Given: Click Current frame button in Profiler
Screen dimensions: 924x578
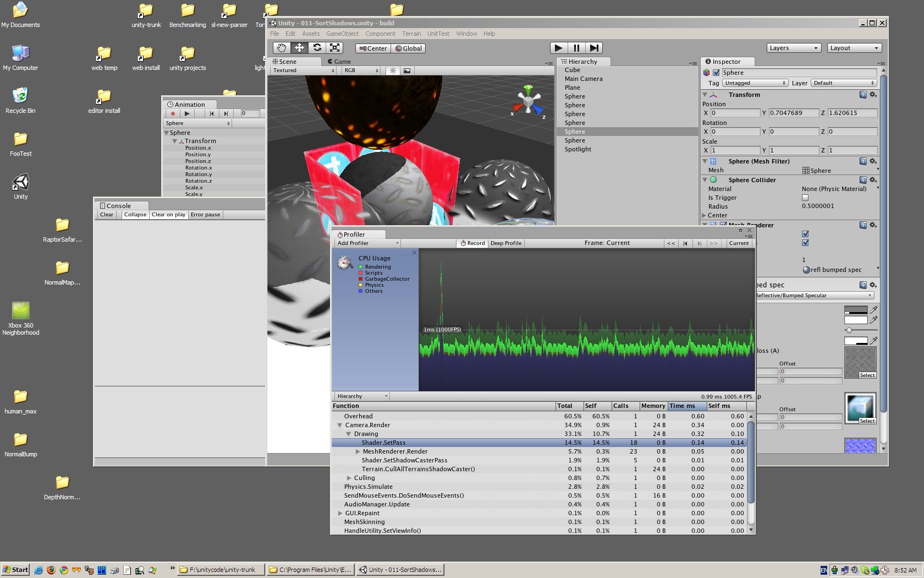Looking at the screenshot, I should tap(739, 243).
